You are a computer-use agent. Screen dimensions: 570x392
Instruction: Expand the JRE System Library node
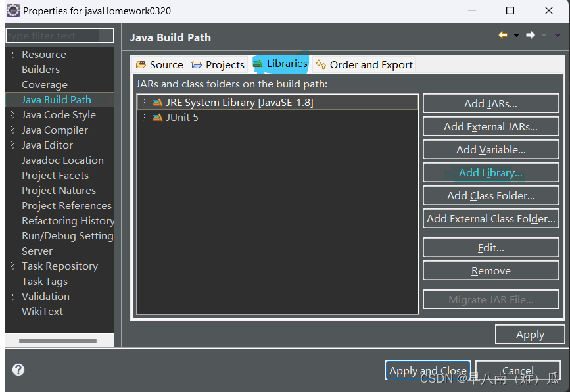click(x=145, y=102)
